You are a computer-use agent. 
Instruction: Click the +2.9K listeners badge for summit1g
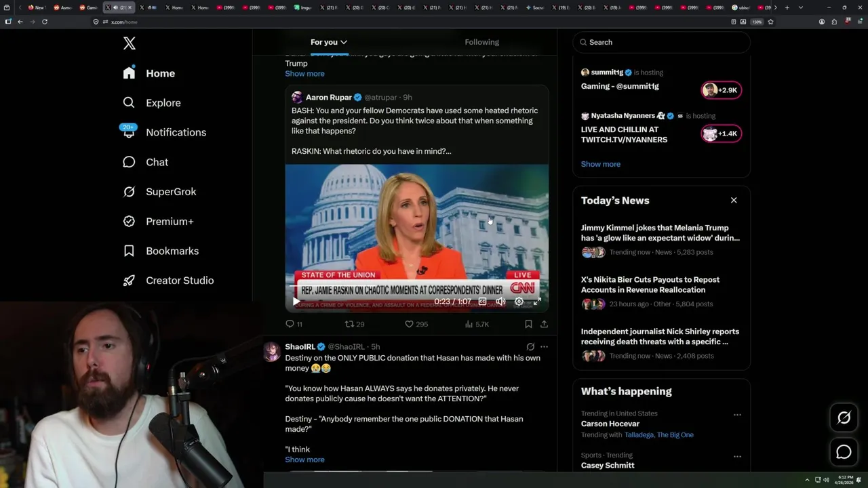(722, 90)
